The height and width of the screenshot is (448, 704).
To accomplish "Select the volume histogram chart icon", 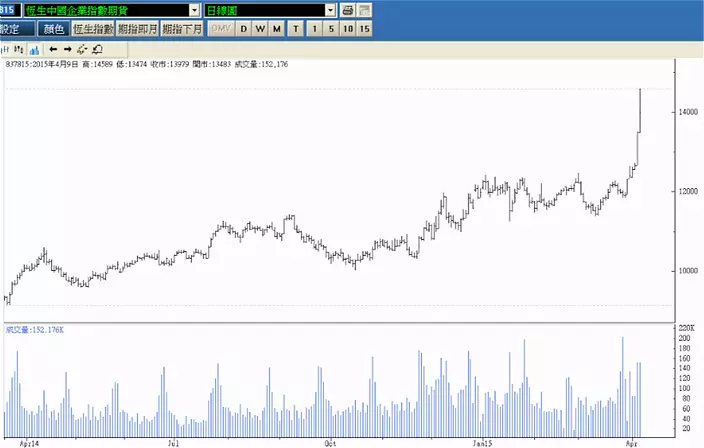I will click(33, 48).
